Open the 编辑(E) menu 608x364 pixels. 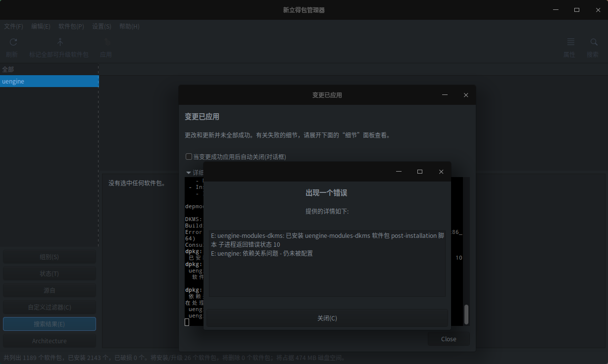click(x=41, y=26)
